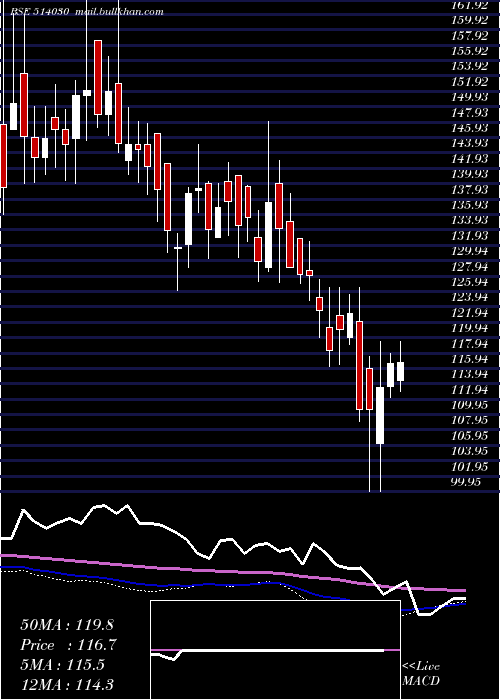Click the 147.93 price axis label
The width and height of the screenshot is (500, 700).
(469, 112)
